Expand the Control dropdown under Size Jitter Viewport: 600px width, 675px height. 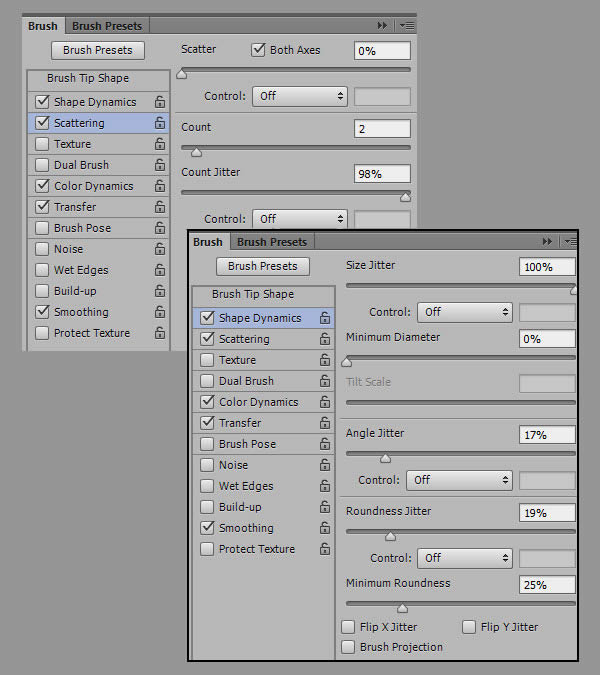(464, 312)
